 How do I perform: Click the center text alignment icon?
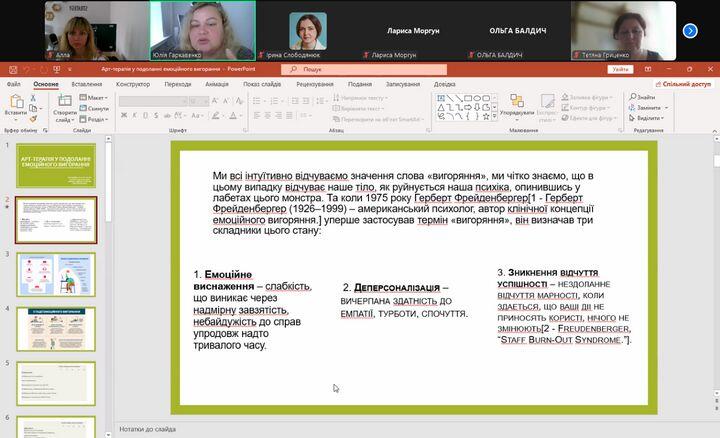(x=268, y=115)
